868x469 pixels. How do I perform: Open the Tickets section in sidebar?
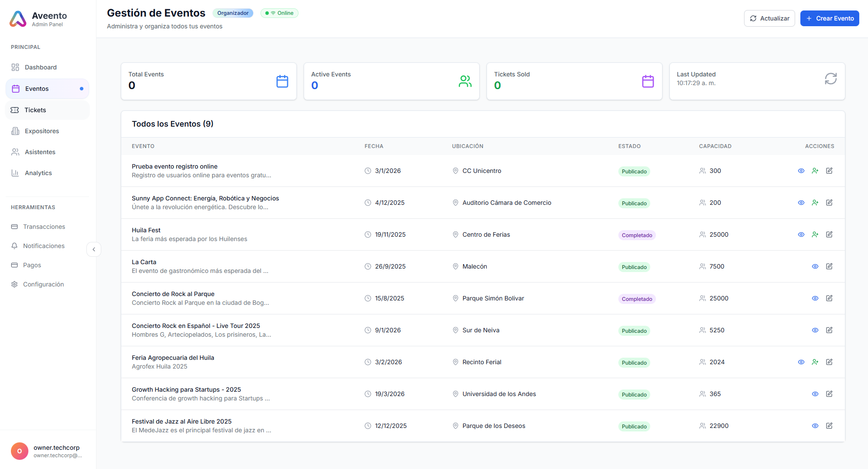click(35, 110)
